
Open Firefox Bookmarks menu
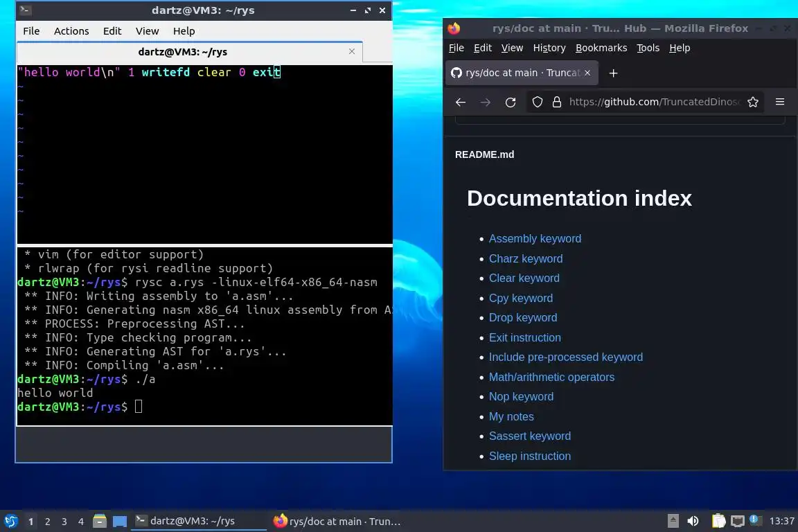point(601,48)
